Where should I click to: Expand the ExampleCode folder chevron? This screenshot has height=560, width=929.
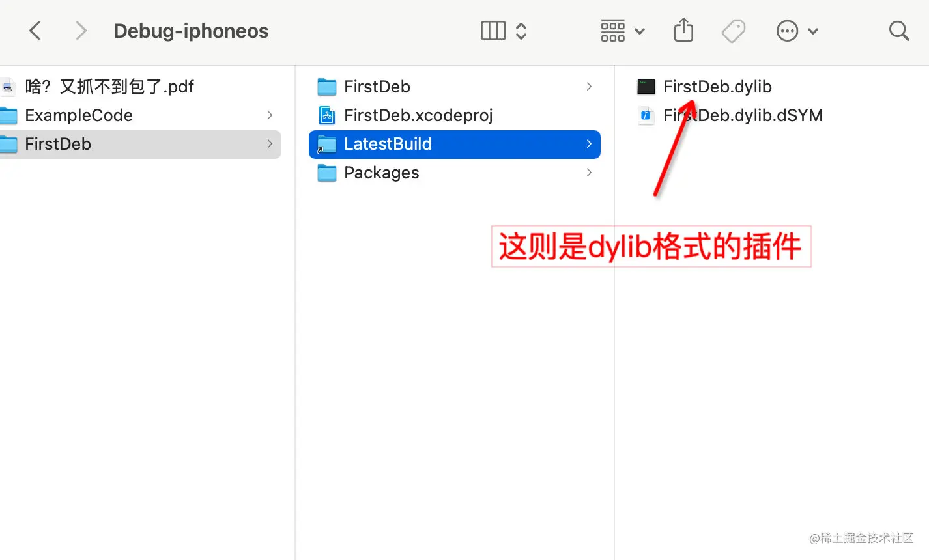tap(270, 115)
